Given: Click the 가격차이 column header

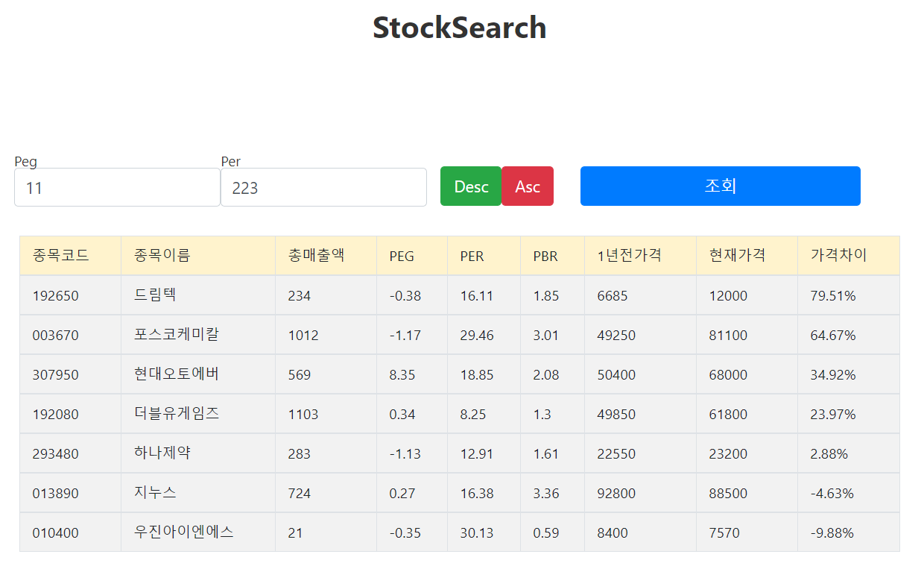Looking at the screenshot, I should click(838, 256).
